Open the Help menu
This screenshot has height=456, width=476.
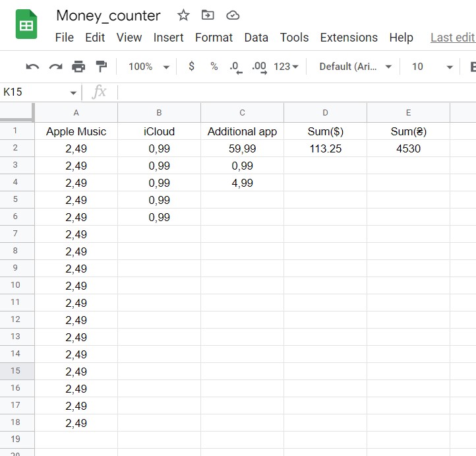[402, 38]
